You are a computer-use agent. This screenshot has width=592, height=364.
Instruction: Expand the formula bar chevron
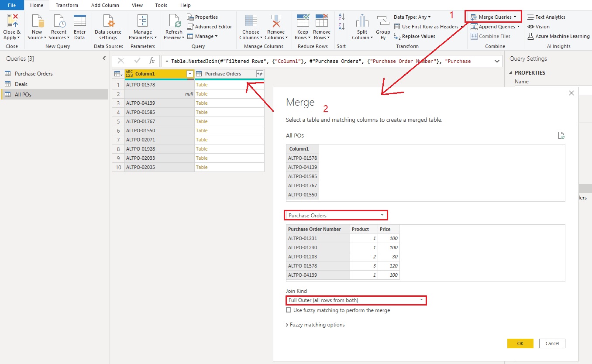(x=497, y=61)
